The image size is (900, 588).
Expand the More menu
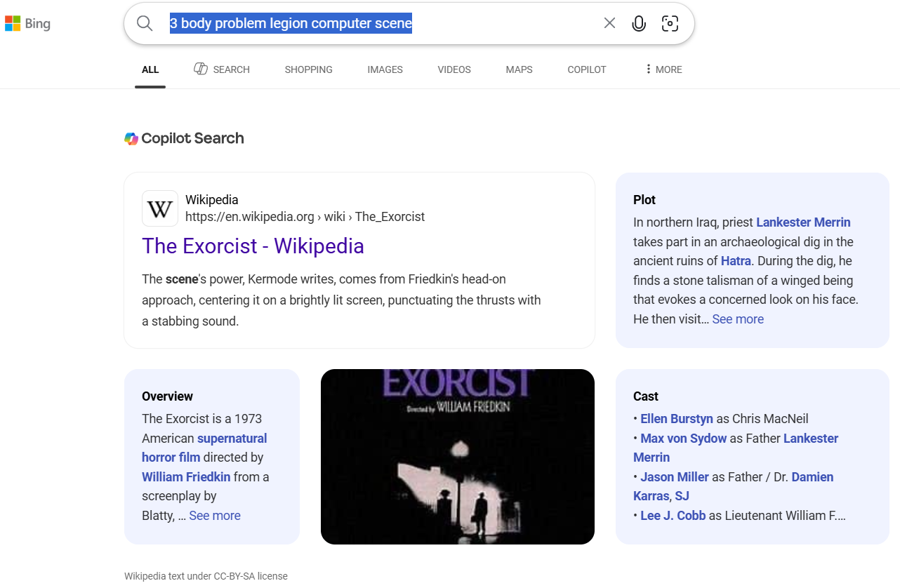pyautogui.click(x=663, y=69)
